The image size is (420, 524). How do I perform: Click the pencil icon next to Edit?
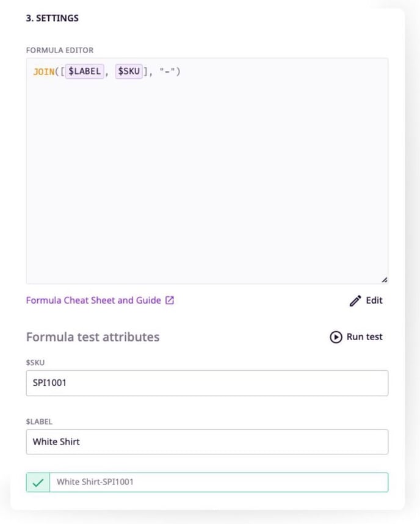[x=355, y=300]
